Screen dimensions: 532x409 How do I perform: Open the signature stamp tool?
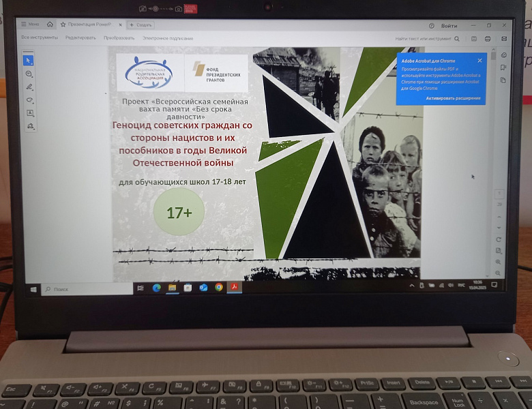31,126
